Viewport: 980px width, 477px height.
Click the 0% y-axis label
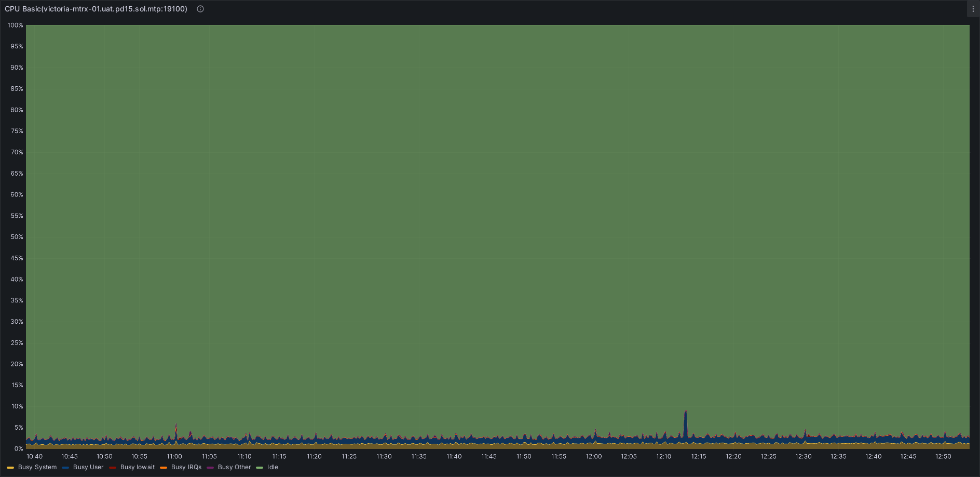pyautogui.click(x=19, y=448)
